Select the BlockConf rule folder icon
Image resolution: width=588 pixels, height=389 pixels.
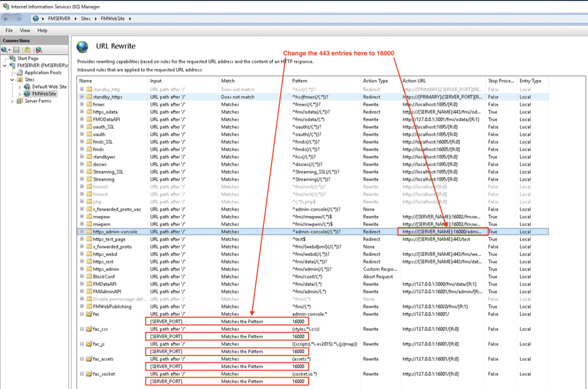click(89, 277)
